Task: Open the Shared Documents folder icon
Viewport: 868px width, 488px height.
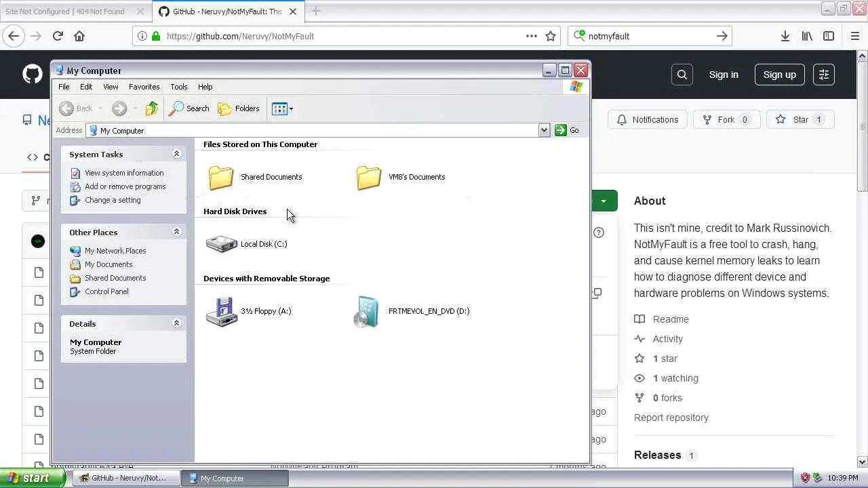Action: coord(221,178)
